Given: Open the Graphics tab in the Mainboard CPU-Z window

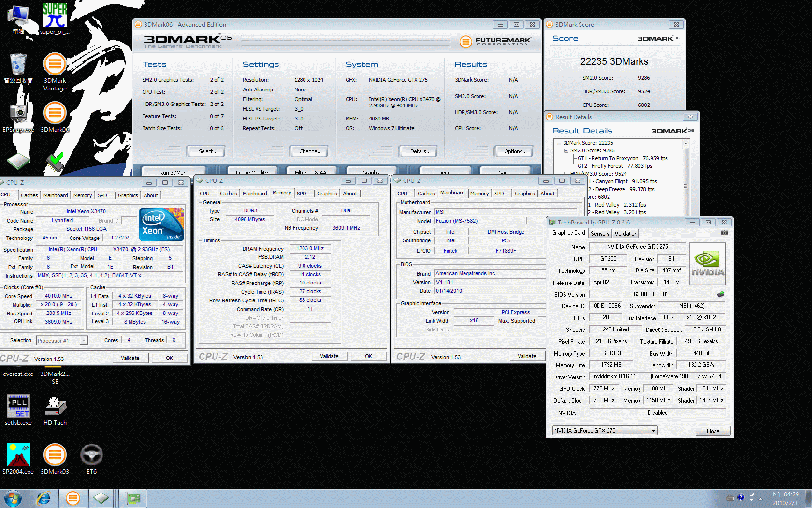Looking at the screenshot, I should click(525, 194).
